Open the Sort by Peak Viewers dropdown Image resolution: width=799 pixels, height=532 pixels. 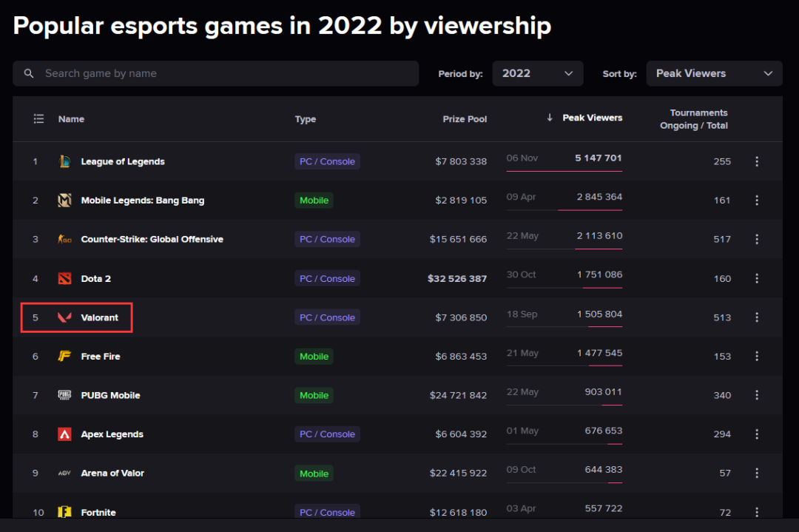pyautogui.click(x=714, y=73)
